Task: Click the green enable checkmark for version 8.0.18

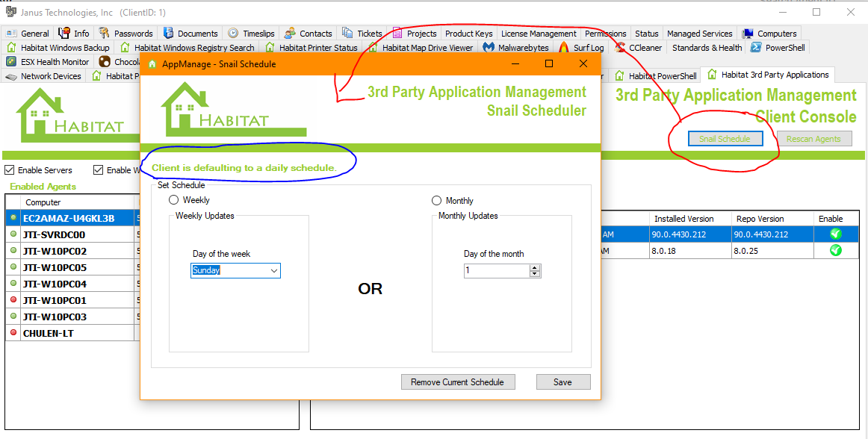Action: (836, 250)
